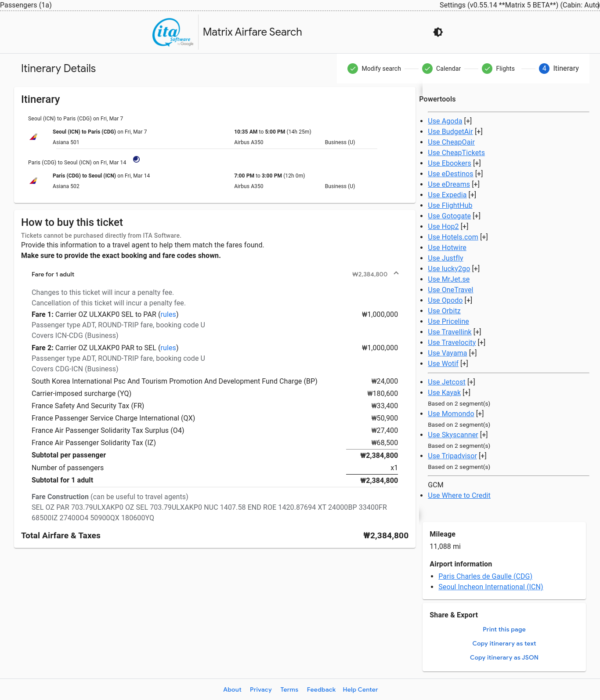Click the overnight flight moon icon

pyautogui.click(x=137, y=160)
